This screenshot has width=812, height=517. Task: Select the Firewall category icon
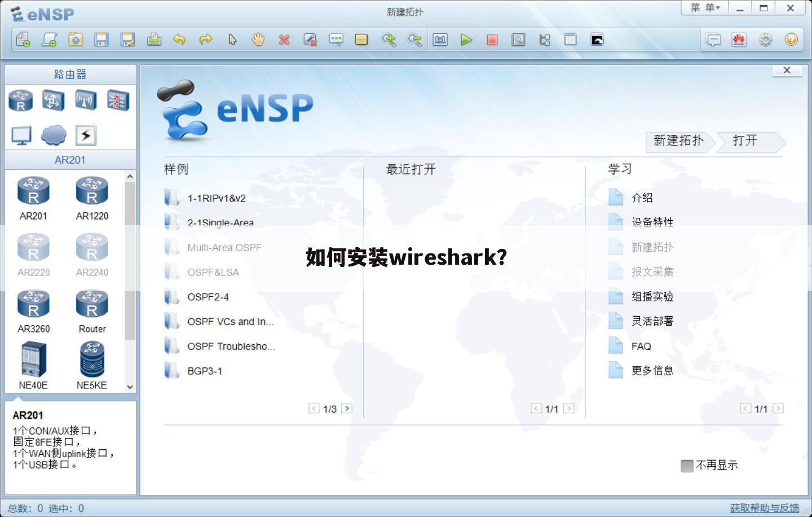pyautogui.click(x=118, y=101)
